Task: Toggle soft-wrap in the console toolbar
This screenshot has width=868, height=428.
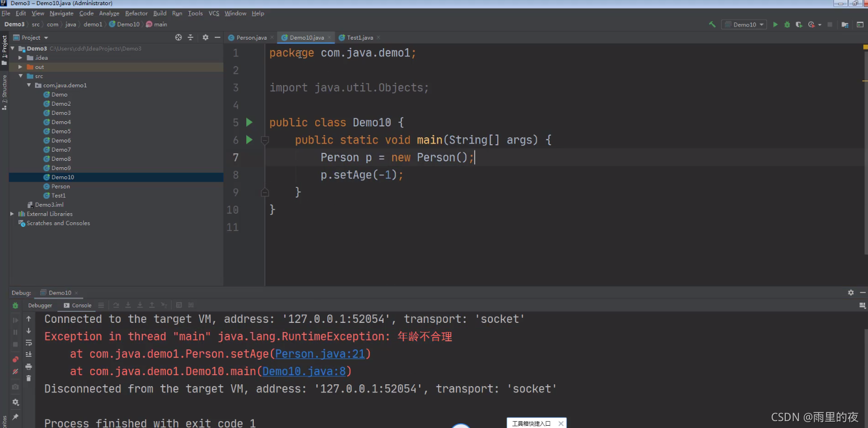Action: (29, 343)
